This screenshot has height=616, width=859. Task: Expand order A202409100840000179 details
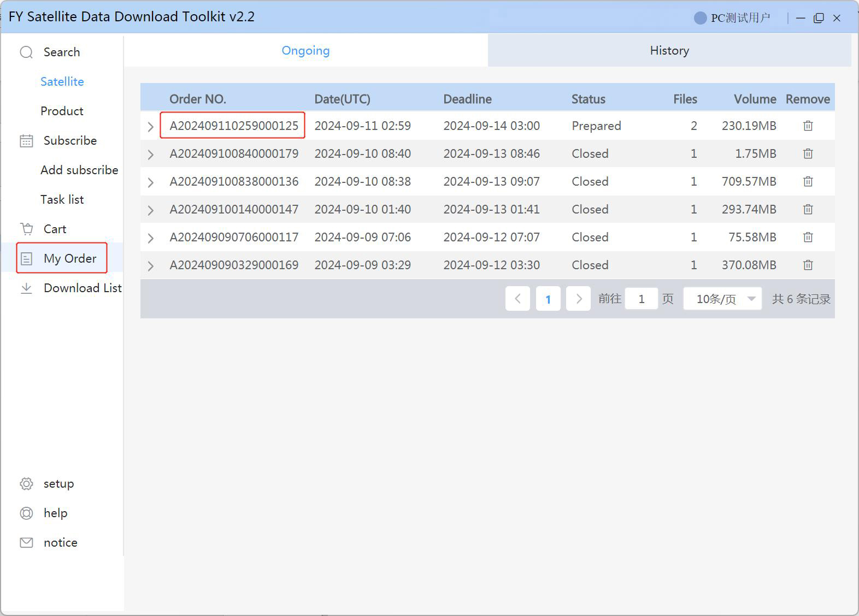click(x=151, y=155)
